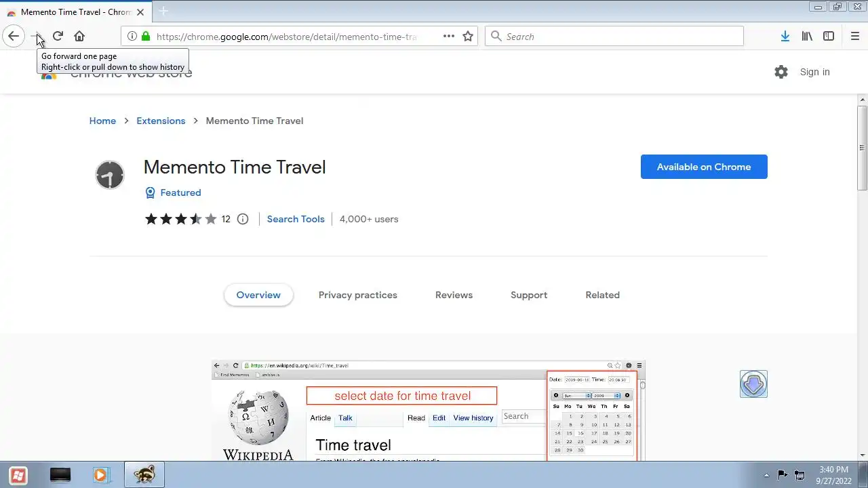Show hidden system tray icons
Viewport: 868px width, 488px height.
pos(767,475)
